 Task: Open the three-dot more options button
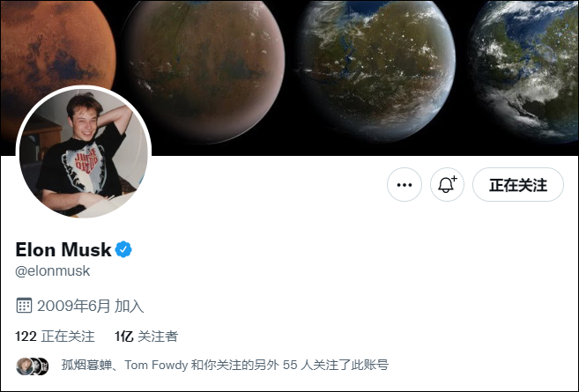[405, 185]
